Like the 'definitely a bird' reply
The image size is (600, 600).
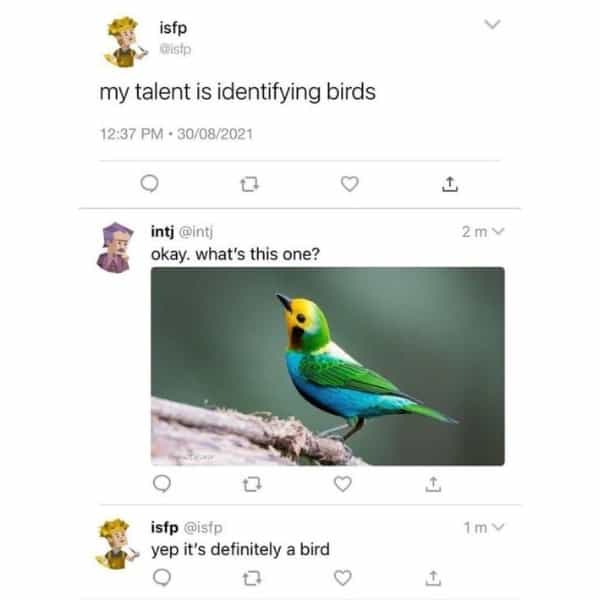(x=343, y=577)
